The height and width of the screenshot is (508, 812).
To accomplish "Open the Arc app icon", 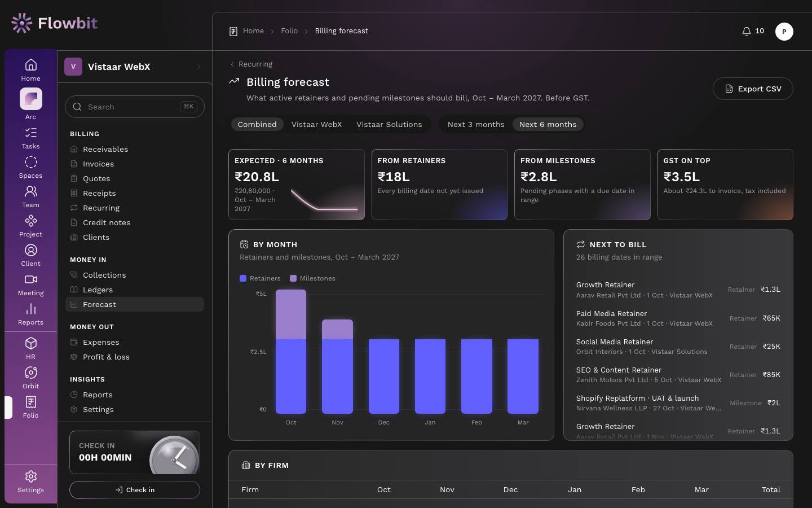I will (30, 104).
